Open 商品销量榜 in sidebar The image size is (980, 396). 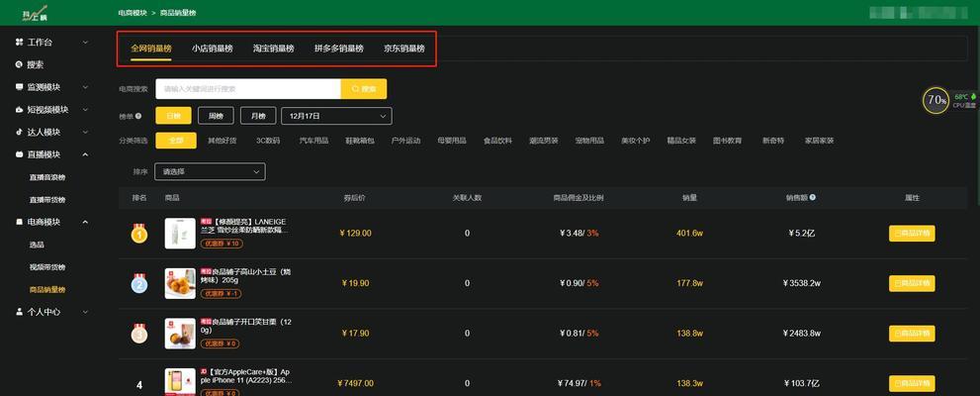[x=47, y=290]
